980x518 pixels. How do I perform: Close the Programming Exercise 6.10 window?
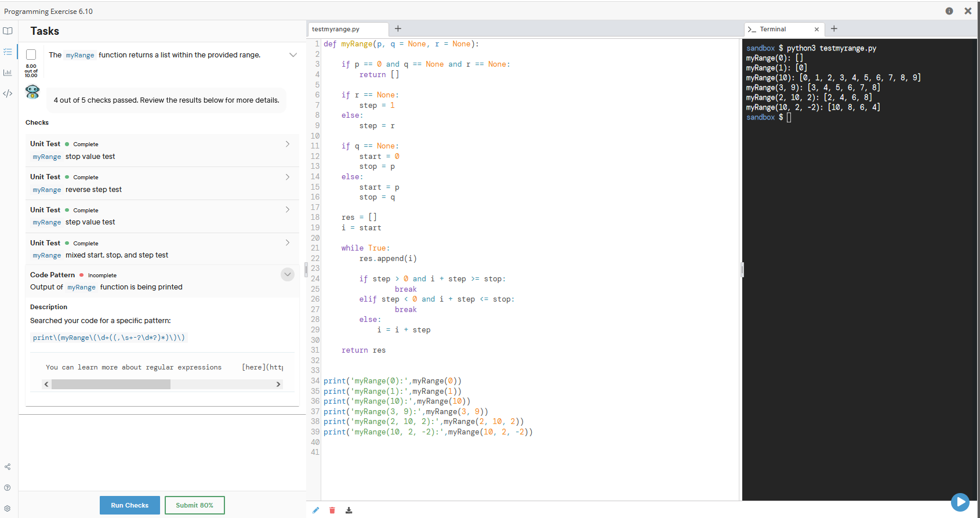(x=968, y=11)
